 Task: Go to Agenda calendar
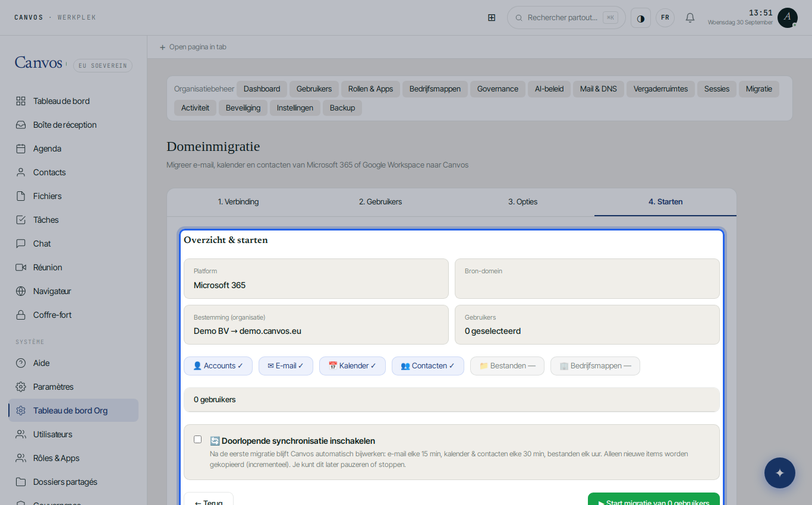pos(73,149)
